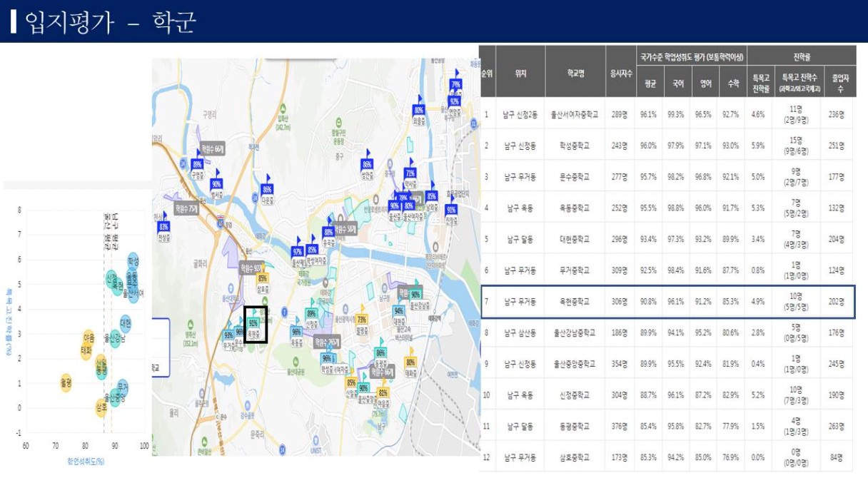Click the 입지평가 – 학군 slide title
The height and width of the screenshot is (488, 868).
pyautogui.click(x=111, y=23)
